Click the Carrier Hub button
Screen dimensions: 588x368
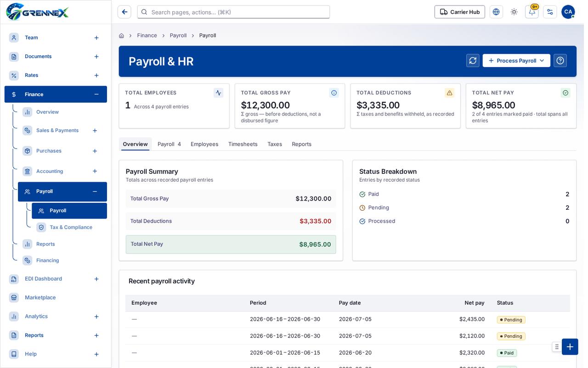[x=460, y=12]
